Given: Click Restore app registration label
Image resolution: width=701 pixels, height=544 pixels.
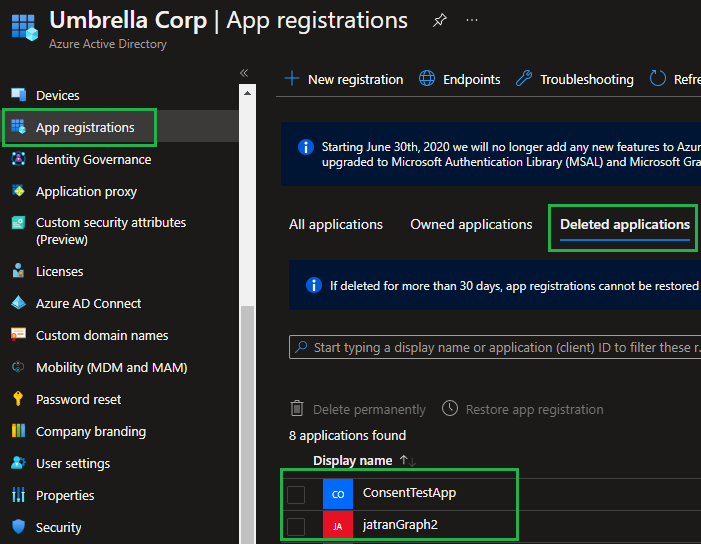Looking at the screenshot, I should tap(535, 409).
